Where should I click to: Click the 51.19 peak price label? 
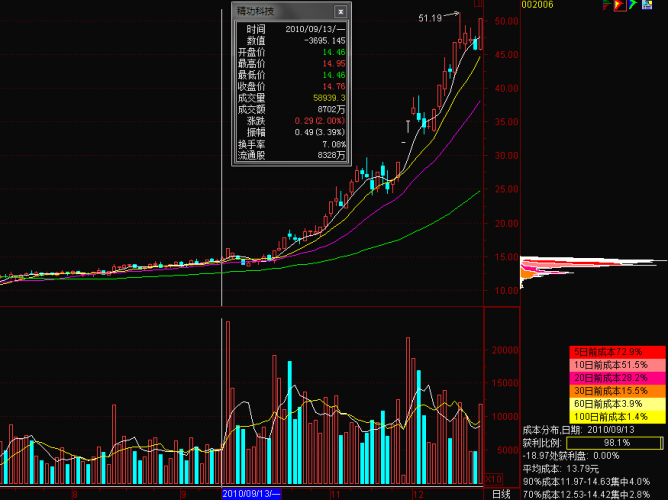431,18
